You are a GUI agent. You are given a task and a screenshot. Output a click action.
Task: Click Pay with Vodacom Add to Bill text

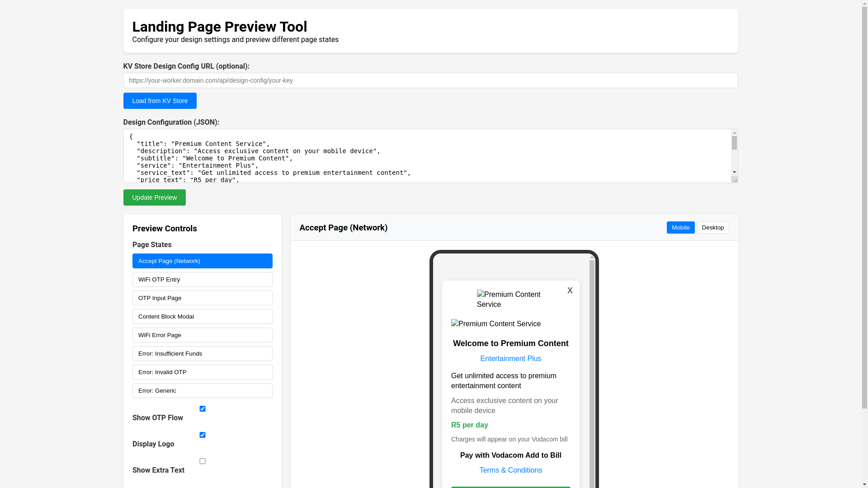tap(511, 455)
